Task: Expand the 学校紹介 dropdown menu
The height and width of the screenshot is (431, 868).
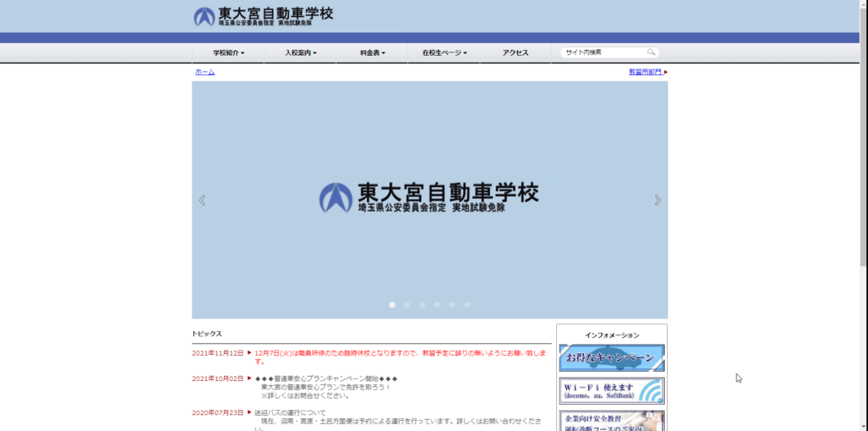Action: 228,53
